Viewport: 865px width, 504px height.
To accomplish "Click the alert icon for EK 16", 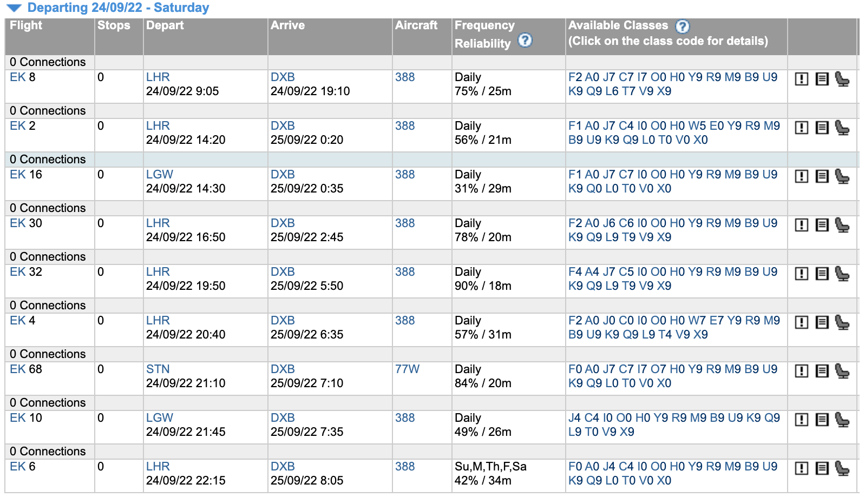I will click(x=802, y=177).
